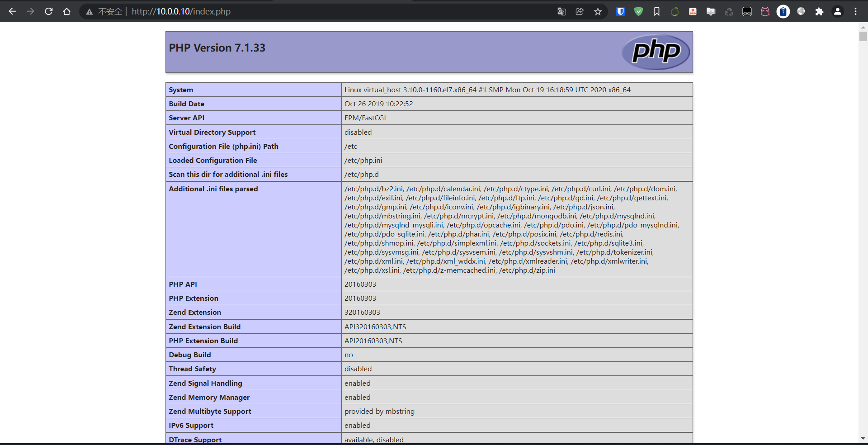Click the Debug Build value no
The height and width of the screenshot is (445, 868).
pyautogui.click(x=349, y=355)
